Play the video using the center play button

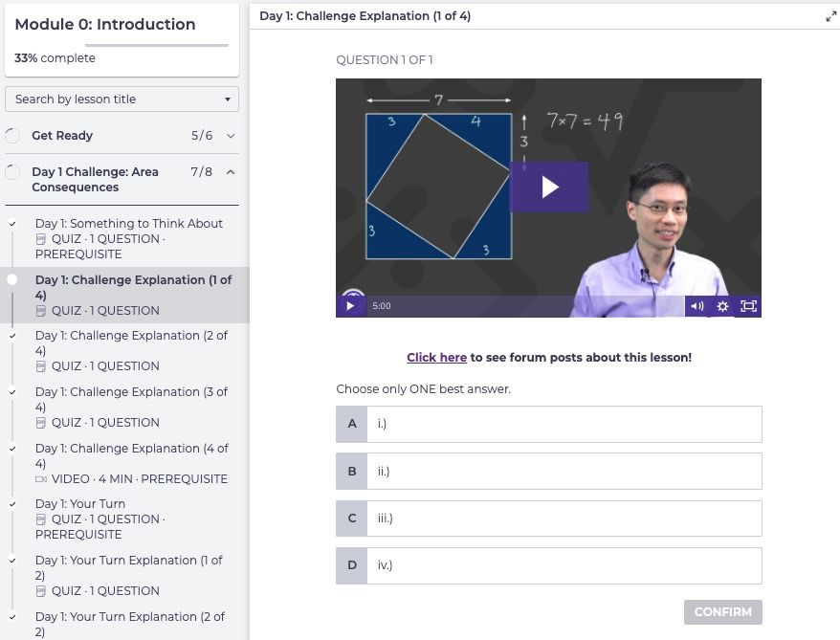549,187
